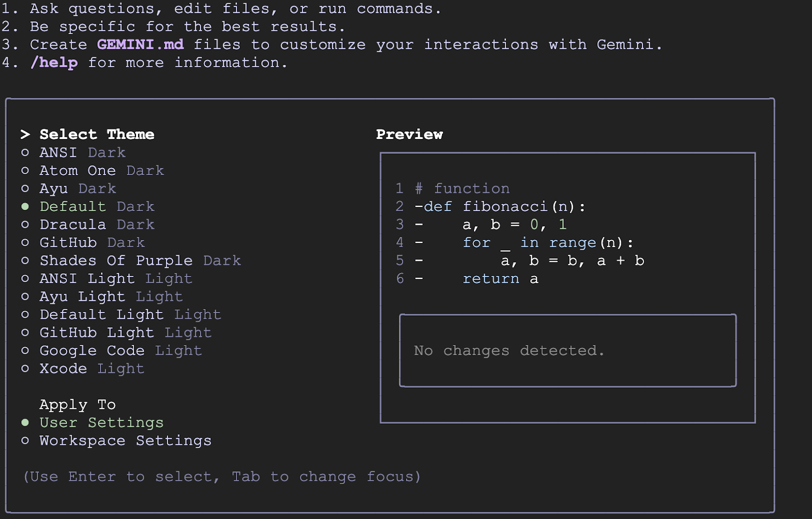This screenshot has width=812, height=519.
Task: Choose the Default Light theme
Action: coord(130,315)
